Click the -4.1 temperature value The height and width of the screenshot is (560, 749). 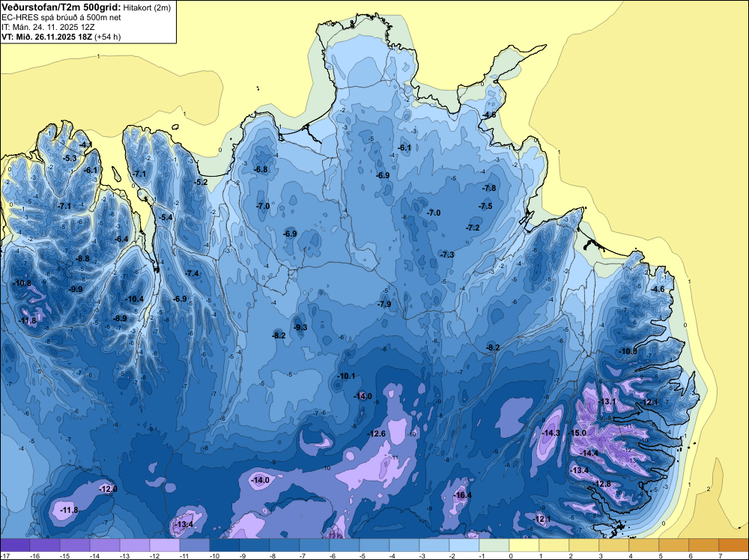pyautogui.click(x=86, y=145)
